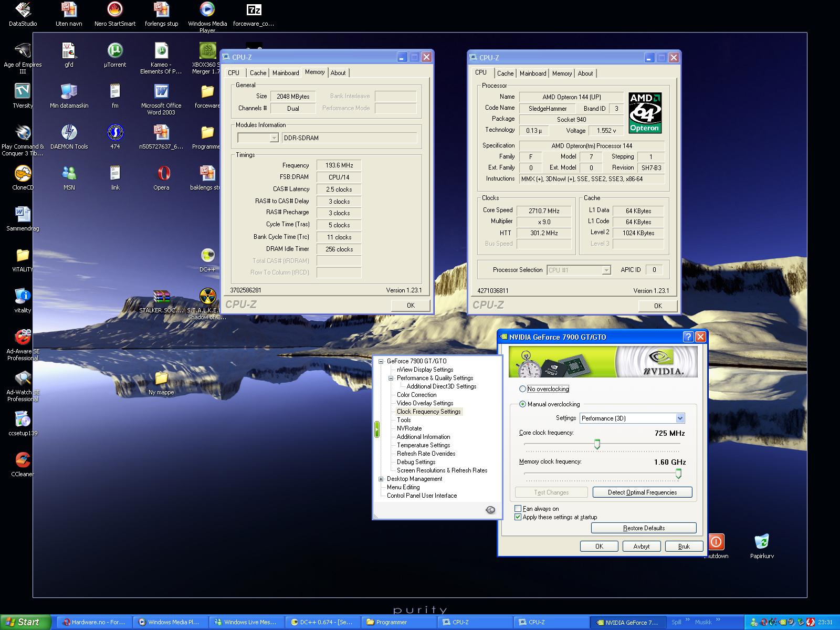This screenshot has width=840, height=630.
Task: Click the shutdown desktop icon
Action: (716, 546)
